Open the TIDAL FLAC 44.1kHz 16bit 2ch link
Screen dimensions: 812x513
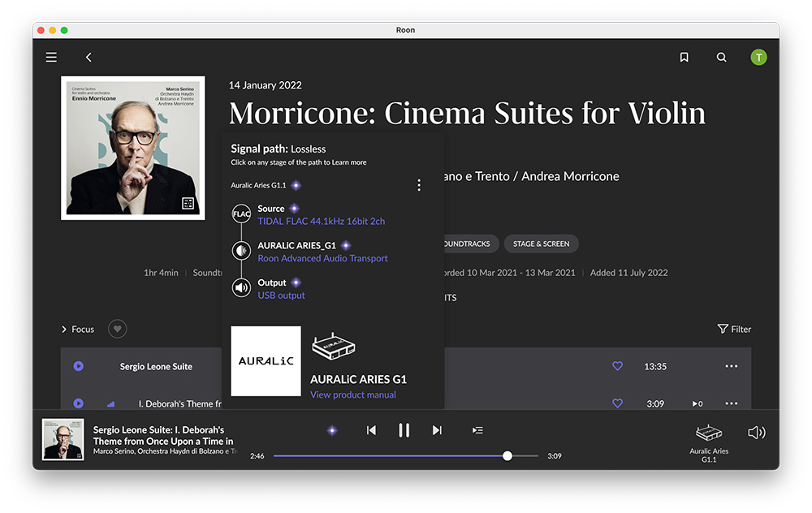[322, 221]
